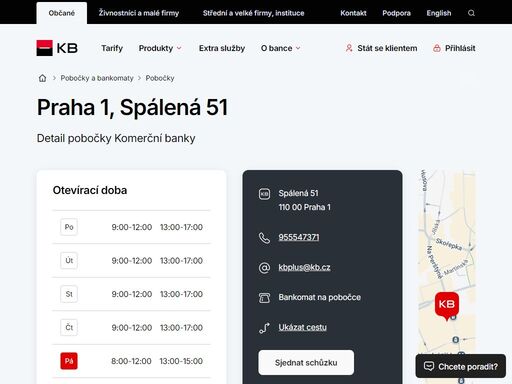512x384 pixels.
Task: Open the Tarify menu item
Action: (112, 48)
